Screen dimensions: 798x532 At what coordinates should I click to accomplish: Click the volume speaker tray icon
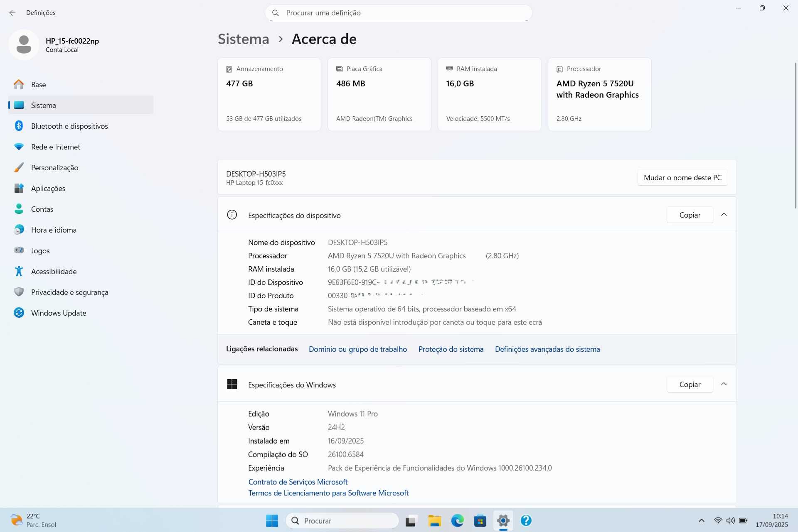730,520
